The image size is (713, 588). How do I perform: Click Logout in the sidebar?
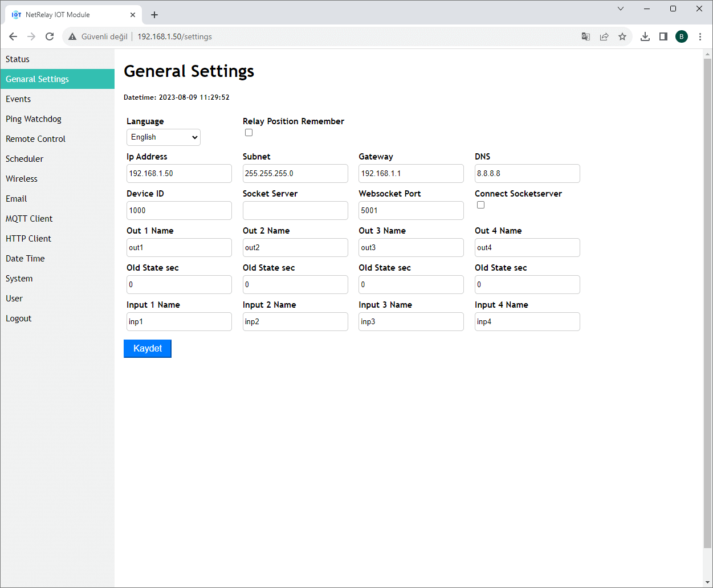(x=19, y=318)
